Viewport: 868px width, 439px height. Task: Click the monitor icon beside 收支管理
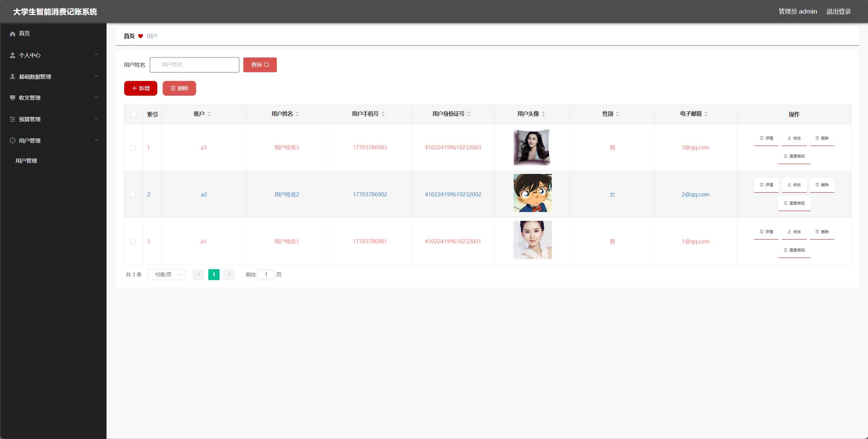pos(13,98)
